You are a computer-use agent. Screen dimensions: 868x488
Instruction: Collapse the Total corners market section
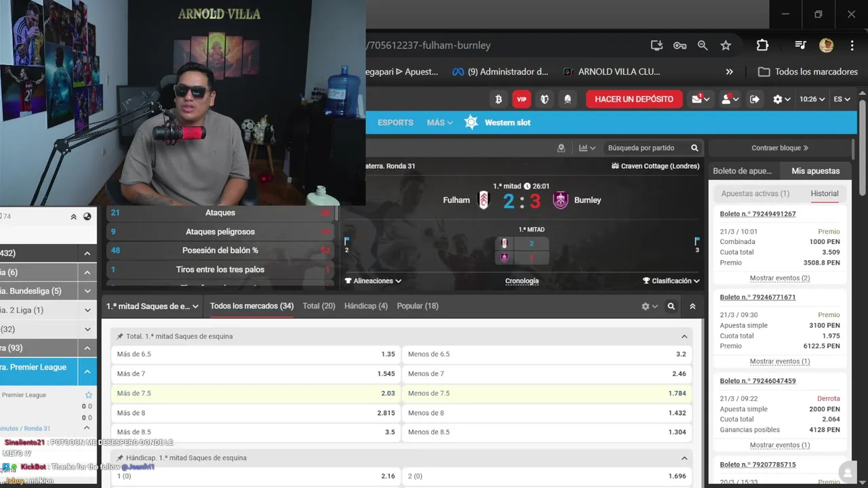pyautogui.click(x=684, y=336)
